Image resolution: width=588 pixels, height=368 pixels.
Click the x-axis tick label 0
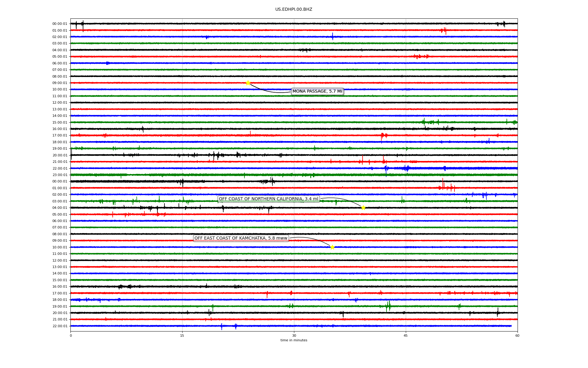(71, 335)
